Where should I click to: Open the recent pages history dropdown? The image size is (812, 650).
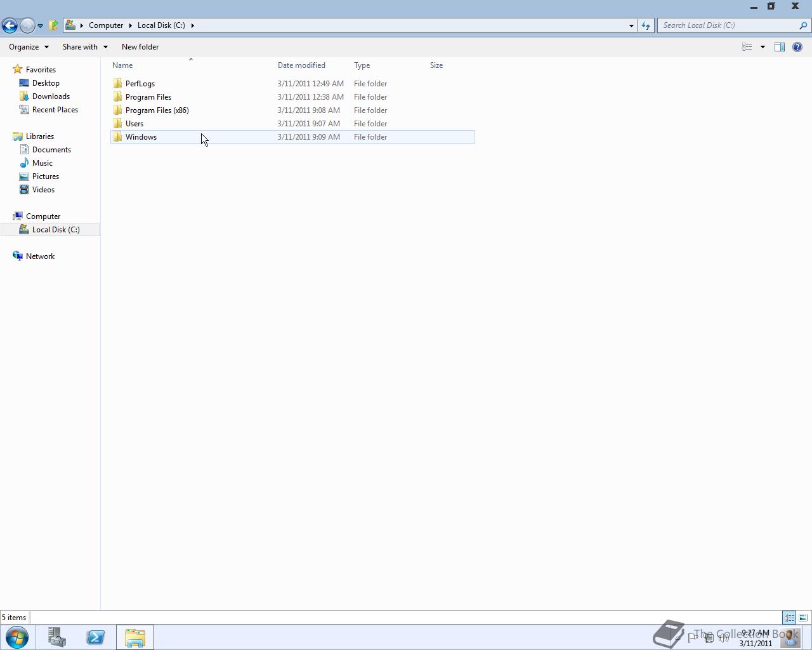click(40, 26)
